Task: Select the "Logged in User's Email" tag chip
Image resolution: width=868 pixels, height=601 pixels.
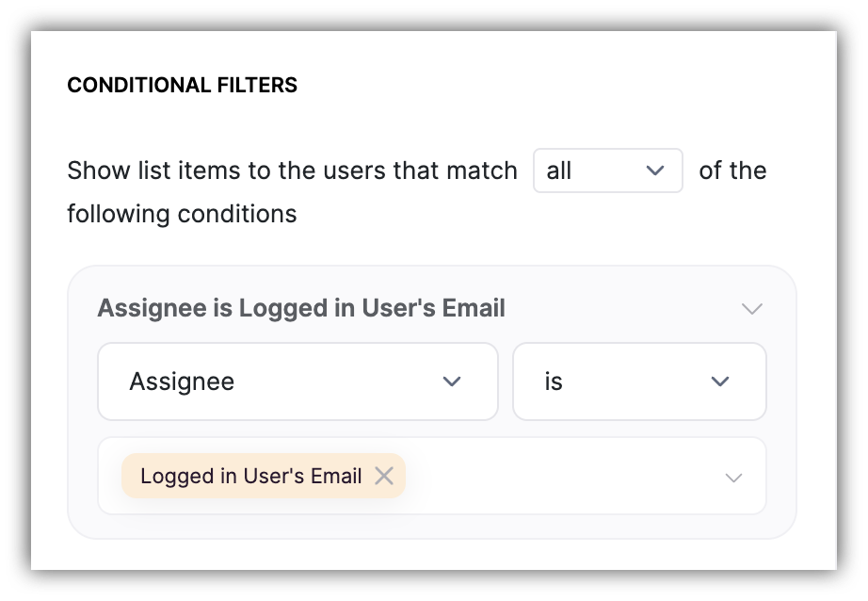Action: click(249, 477)
